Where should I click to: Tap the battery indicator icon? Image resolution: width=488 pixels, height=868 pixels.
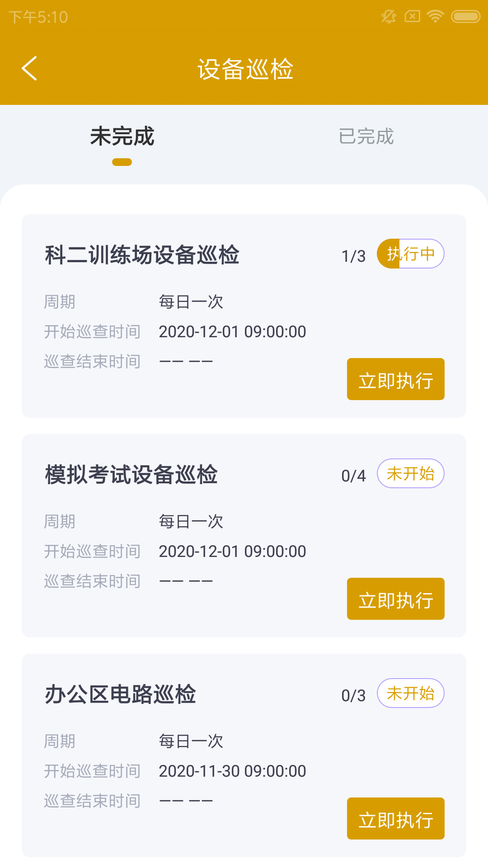(x=465, y=17)
